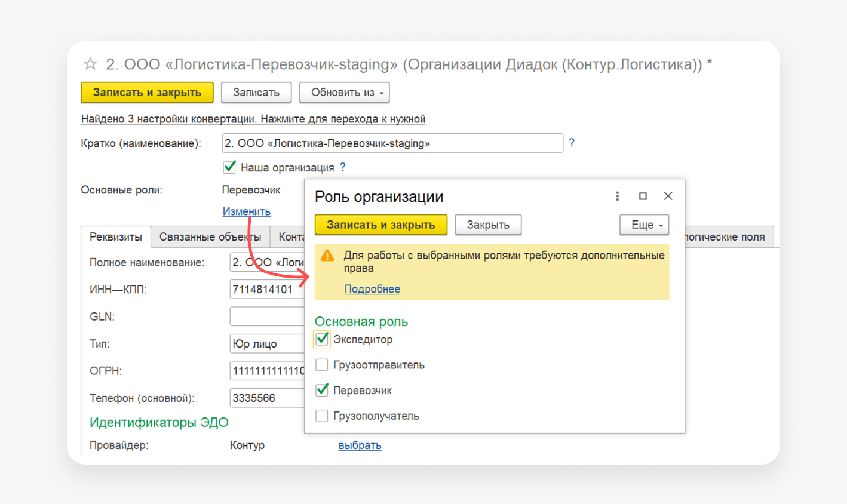The height and width of the screenshot is (504, 847).
Task: Enable the Грузополучатель role
Action: [322, 416]
